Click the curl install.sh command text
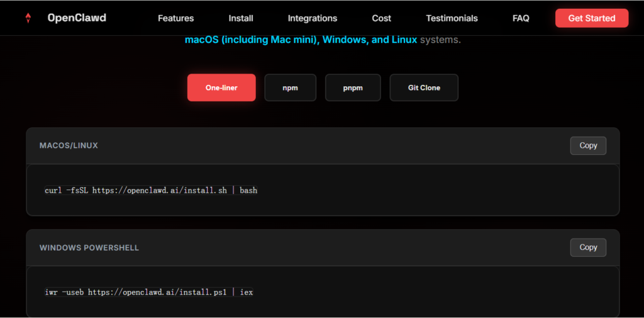Screen dimensions: 644x318 coord(151,190)
